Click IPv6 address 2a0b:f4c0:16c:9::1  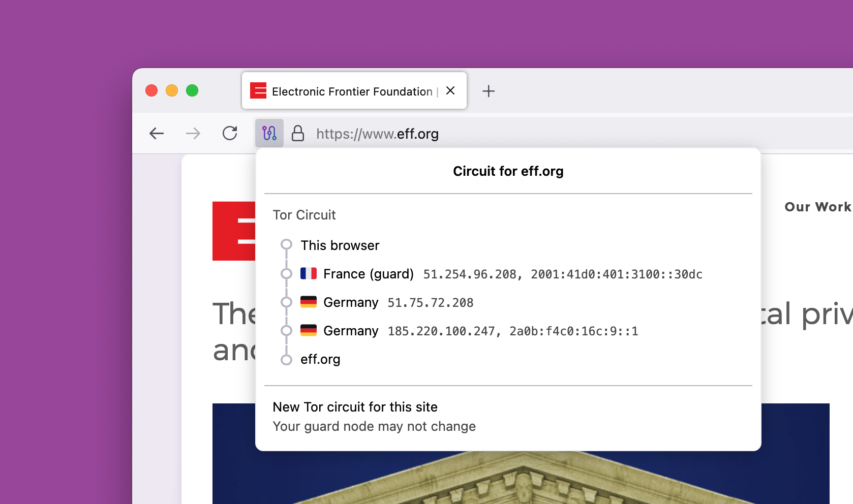573,331
